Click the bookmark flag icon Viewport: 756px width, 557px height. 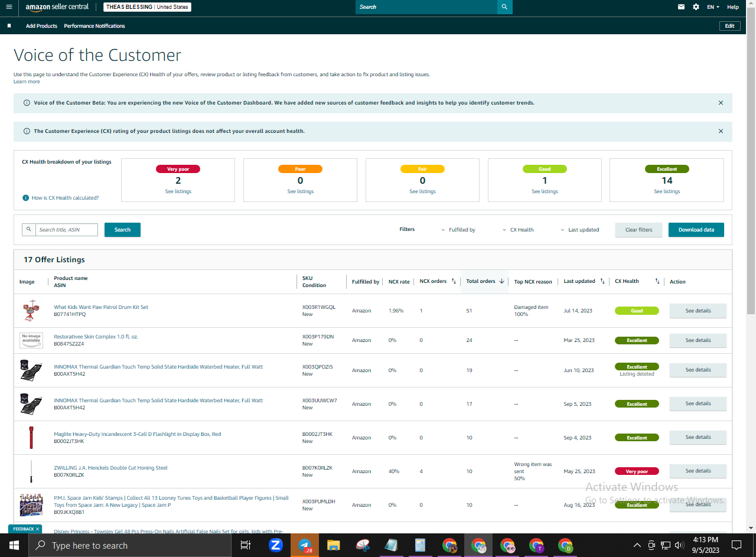tap(9, 26)
